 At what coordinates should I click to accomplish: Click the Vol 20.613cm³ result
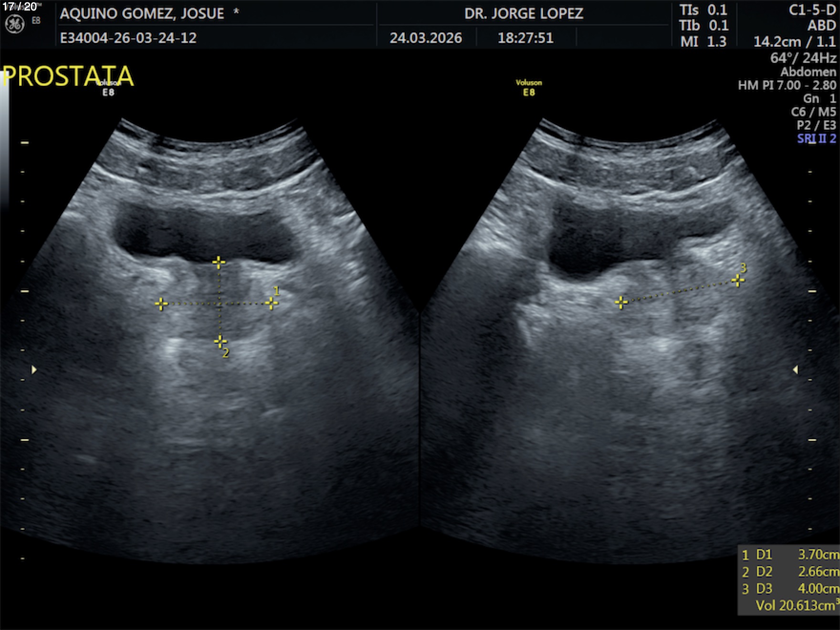click(794, 606)
